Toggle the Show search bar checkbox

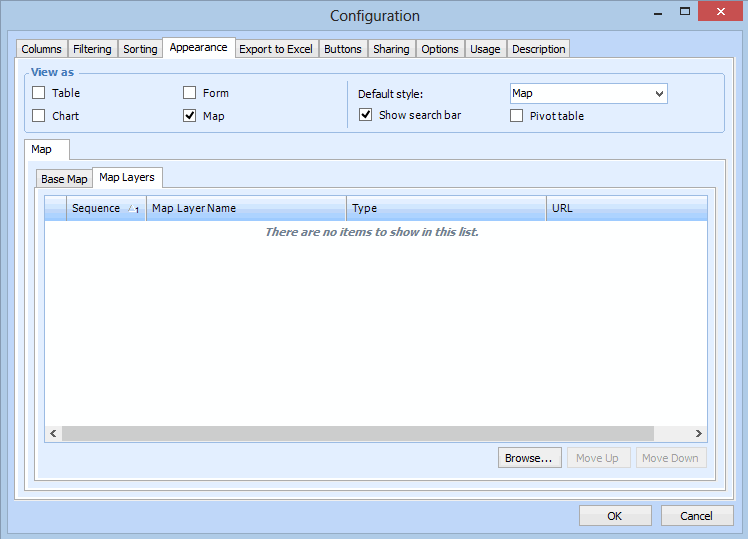pos(365,114)
